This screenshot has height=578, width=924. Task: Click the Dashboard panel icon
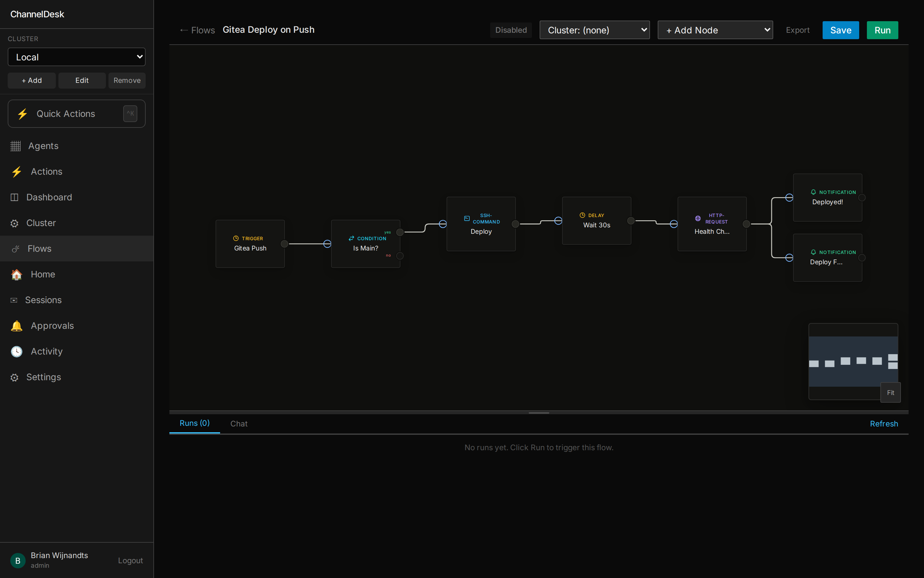coord(14,197)
